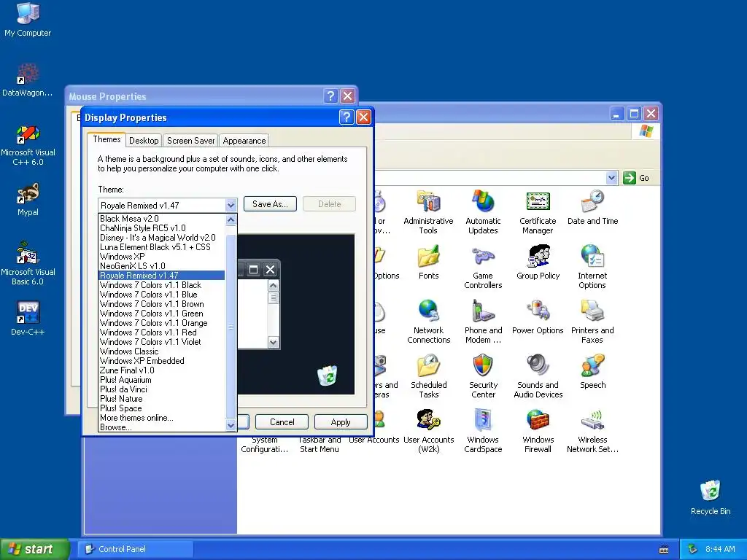
Task: Open Phone and Modem icon
Action: pyautogui.click(x=483, y=322)
